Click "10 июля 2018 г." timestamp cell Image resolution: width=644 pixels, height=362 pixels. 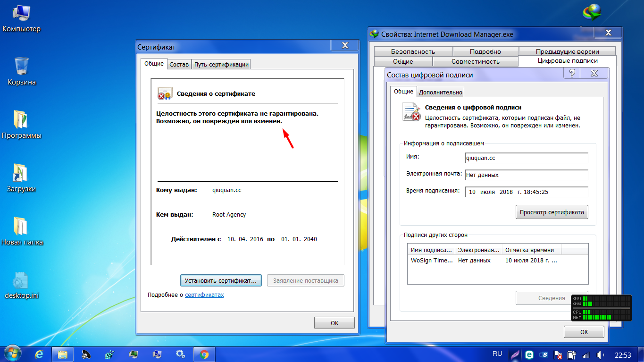click(x=531, y=261)
